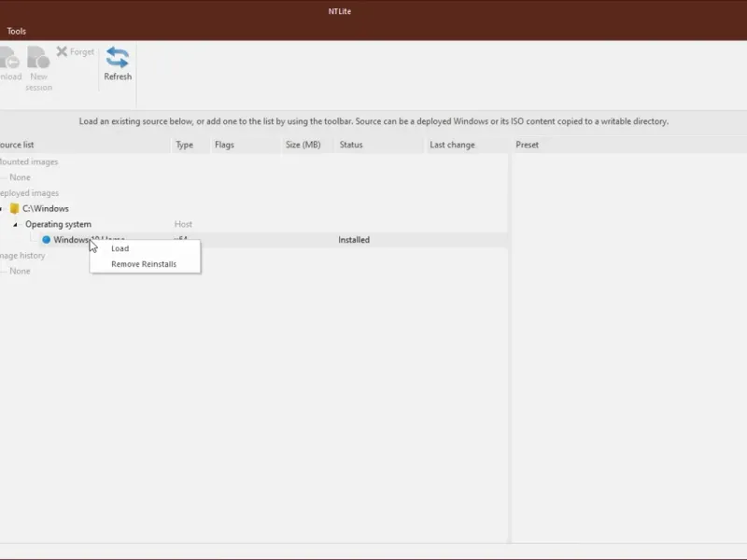
Task: Click None under Mounted images
Action: pos(20,177)
